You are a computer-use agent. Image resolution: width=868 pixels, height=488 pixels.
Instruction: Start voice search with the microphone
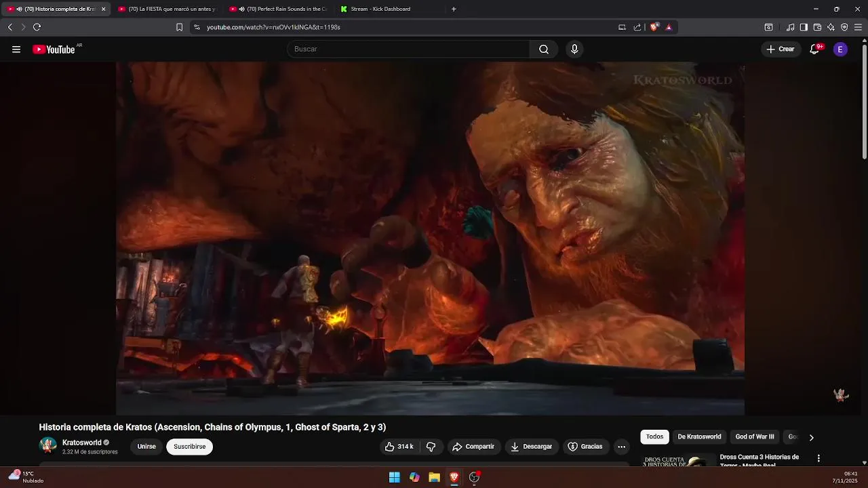[x=574, y=49]
